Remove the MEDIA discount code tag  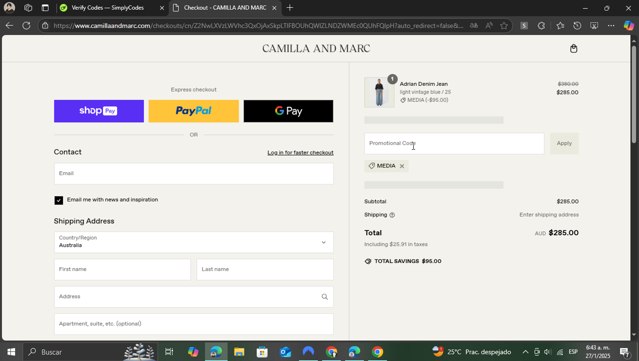pyautogui.click(x=402, y=166)
